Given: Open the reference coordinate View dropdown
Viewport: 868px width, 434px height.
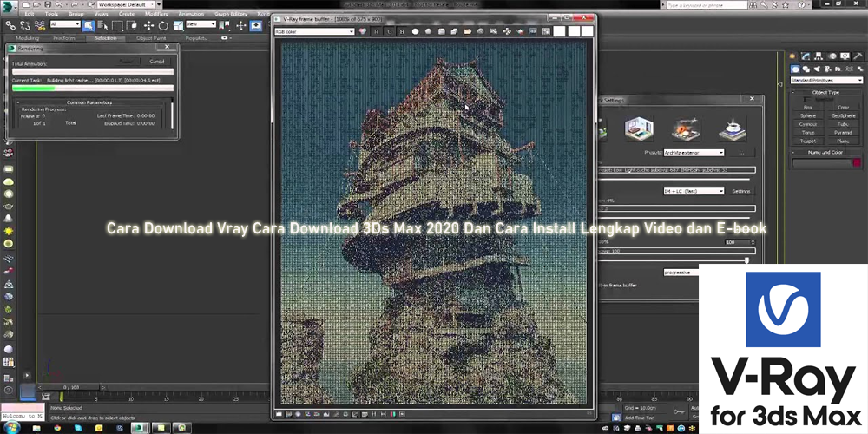Looking at the screenshot, I should 201,24.
